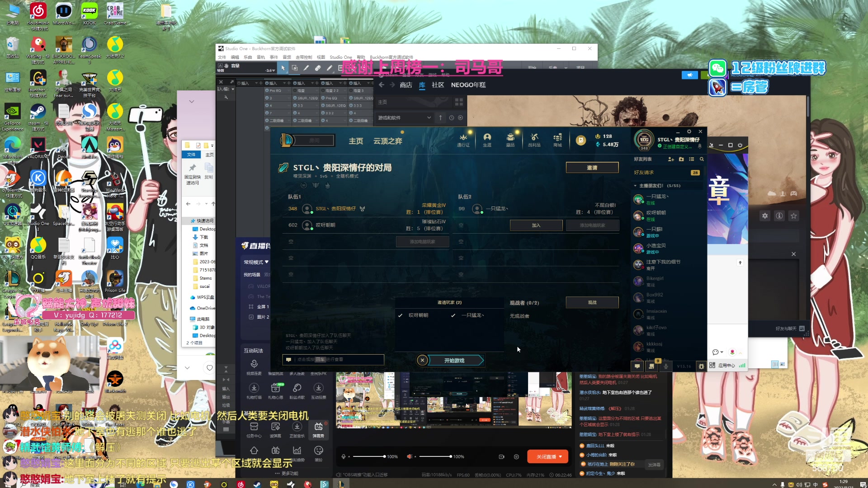
Task: Toggle the 全屏 1 source visibility
Action: pos(251,307)
